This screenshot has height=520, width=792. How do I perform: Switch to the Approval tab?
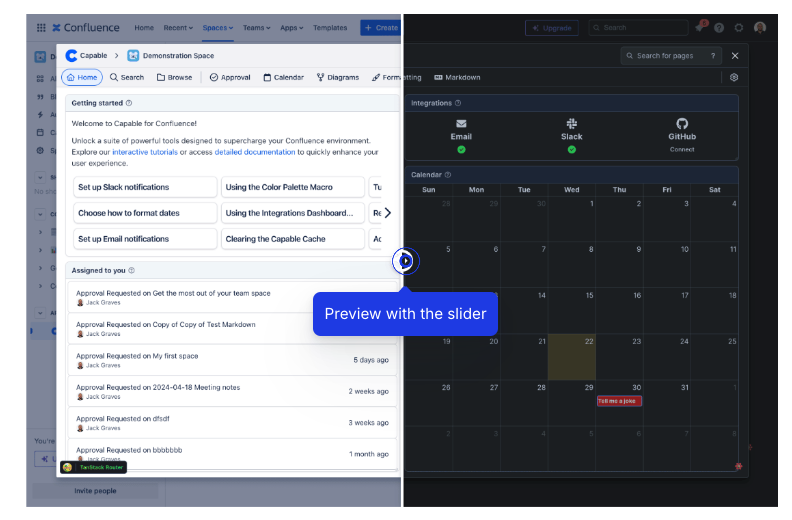pyautogui.click(x=230, y=77)
